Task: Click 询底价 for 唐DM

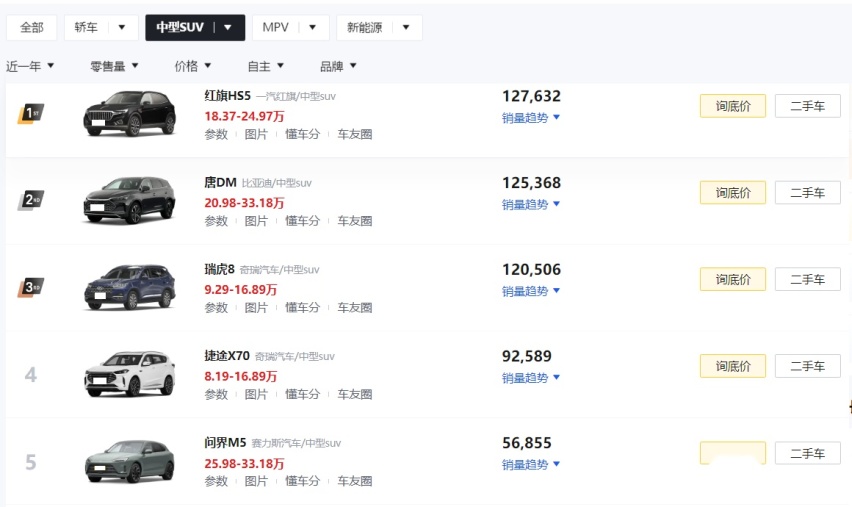Action: (x=732, y=193)
